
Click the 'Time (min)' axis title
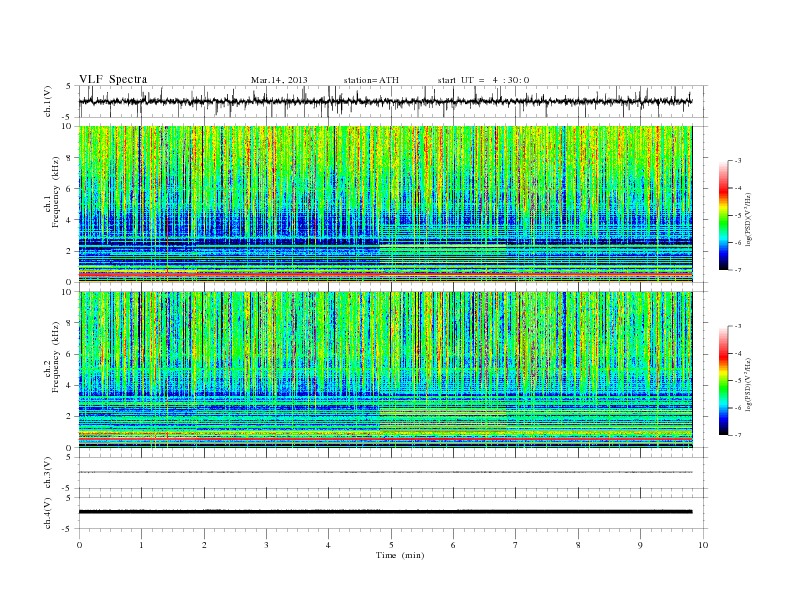point(400,555)
